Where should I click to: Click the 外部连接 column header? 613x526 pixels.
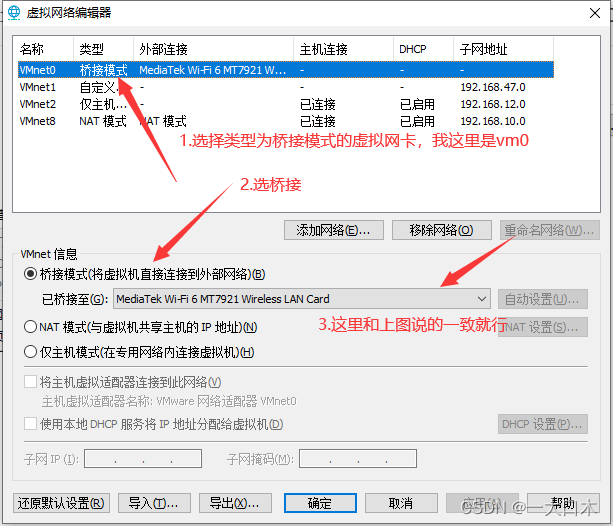[x=213, y=49]
